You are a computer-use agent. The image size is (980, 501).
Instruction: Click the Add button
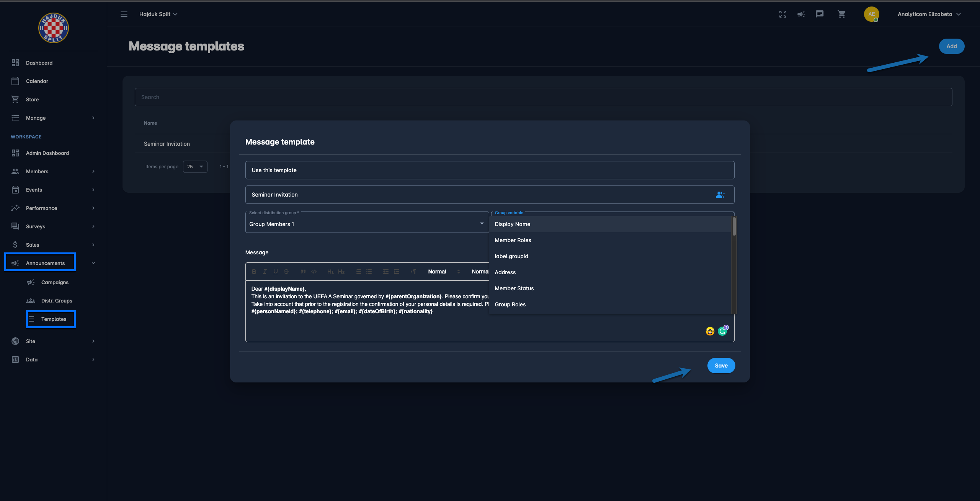[x=951, y=46]
